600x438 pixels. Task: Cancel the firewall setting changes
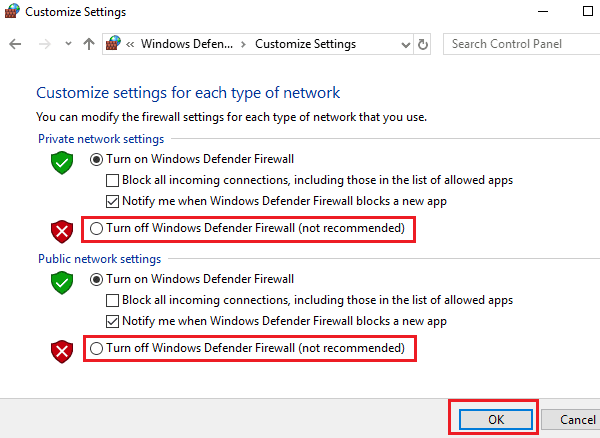pyautogui.click(x=577, y=420)
